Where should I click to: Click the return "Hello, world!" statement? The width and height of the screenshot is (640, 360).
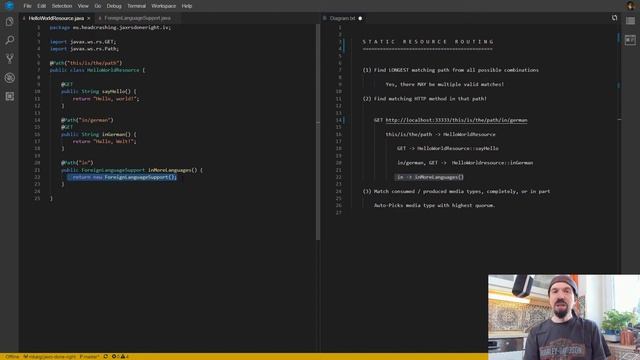pyautogui.click(x=106, y=99)
